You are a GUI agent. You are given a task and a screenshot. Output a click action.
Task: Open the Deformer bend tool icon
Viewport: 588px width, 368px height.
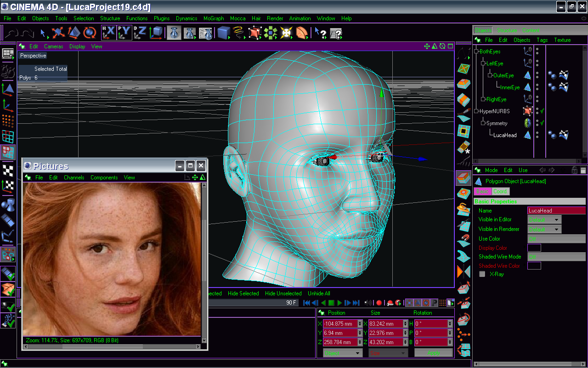[302, 33]
